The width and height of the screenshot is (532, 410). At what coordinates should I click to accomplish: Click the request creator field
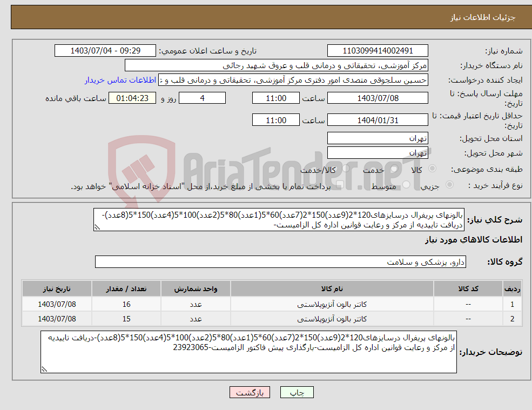(293, 80)
